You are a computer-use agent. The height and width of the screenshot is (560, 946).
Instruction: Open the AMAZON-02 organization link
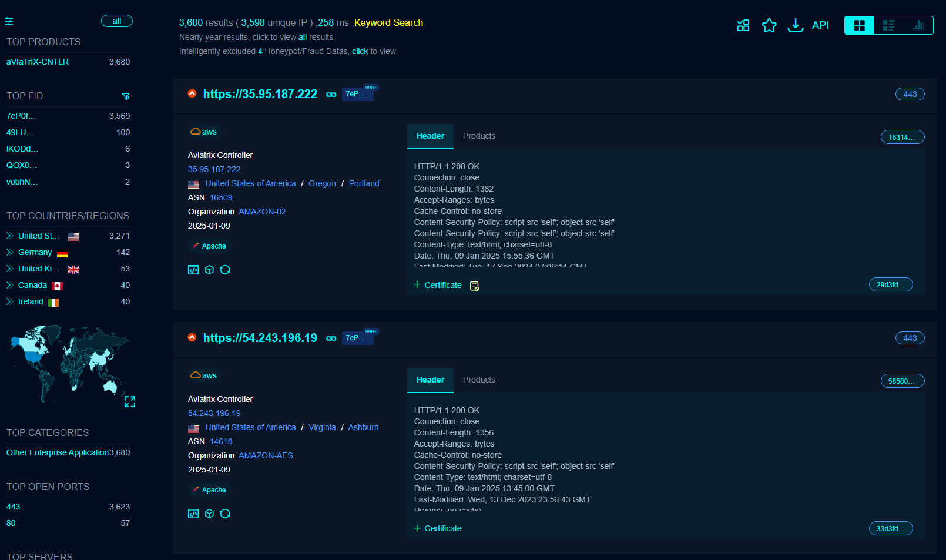(x=262, y=212)
